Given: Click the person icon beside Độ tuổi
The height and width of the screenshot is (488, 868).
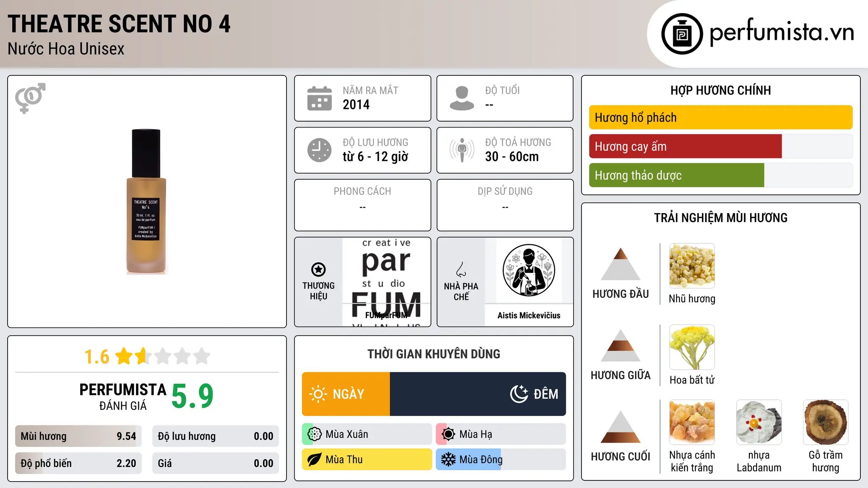Looking at the screenshot, I should click(x=462, y=98).
